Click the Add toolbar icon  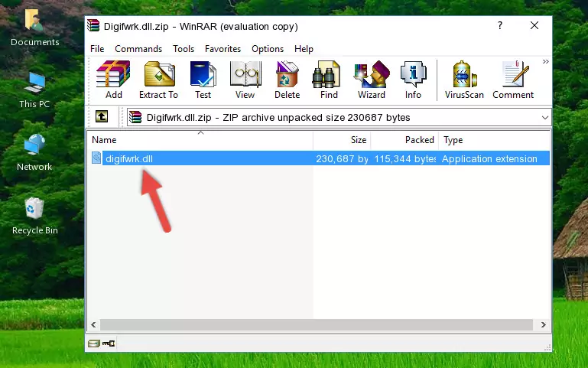tap(113, 80)
